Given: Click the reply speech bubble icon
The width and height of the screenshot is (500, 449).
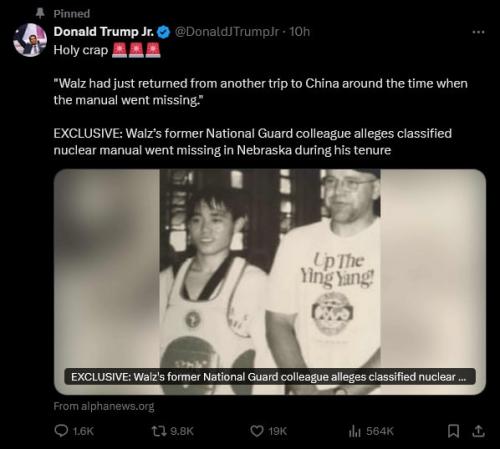Looking at the screenshot, I should pos(61,431).
